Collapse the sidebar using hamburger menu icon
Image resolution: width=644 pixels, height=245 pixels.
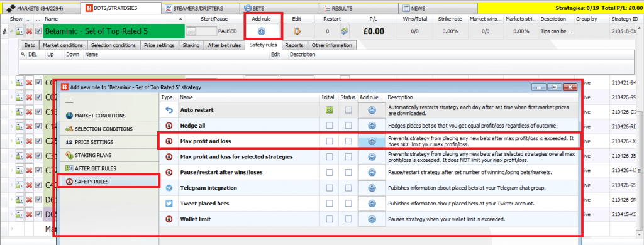69,101
